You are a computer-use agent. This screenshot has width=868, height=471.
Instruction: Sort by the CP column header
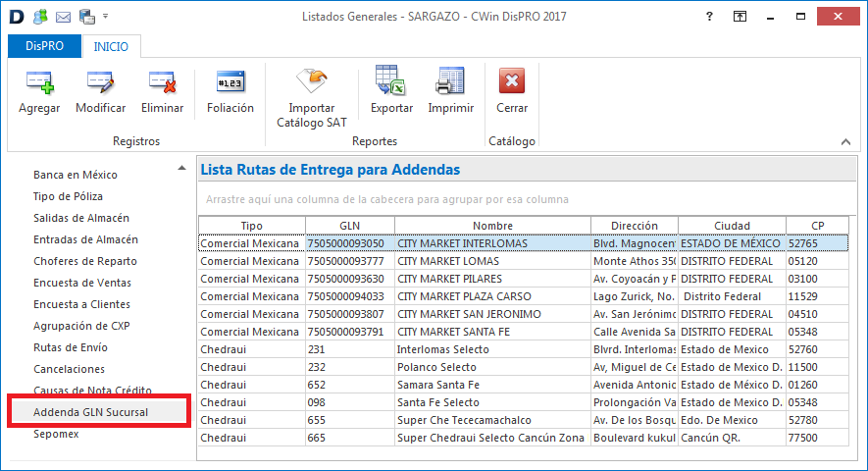coord(818,226)
